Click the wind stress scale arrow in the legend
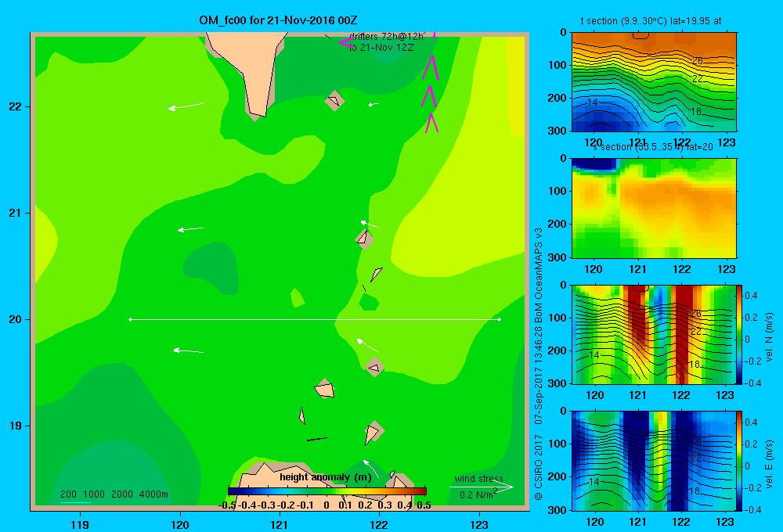 point(482,487)
